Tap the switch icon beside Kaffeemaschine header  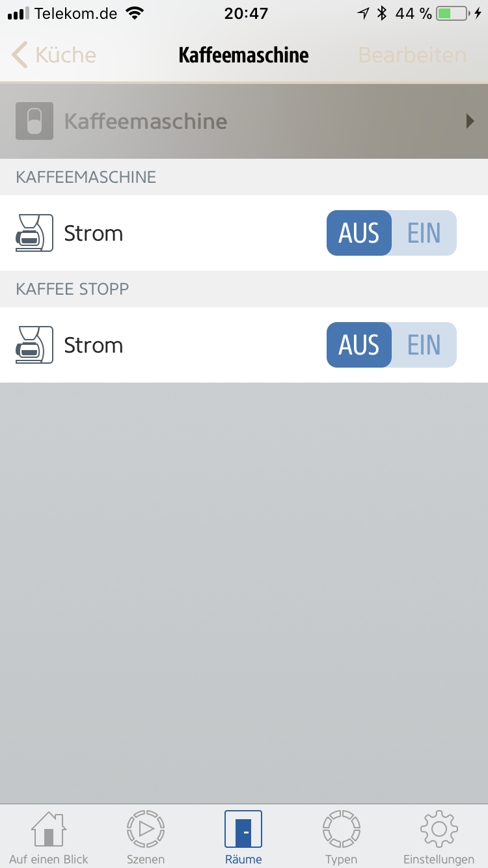click(x=34, y=121)
